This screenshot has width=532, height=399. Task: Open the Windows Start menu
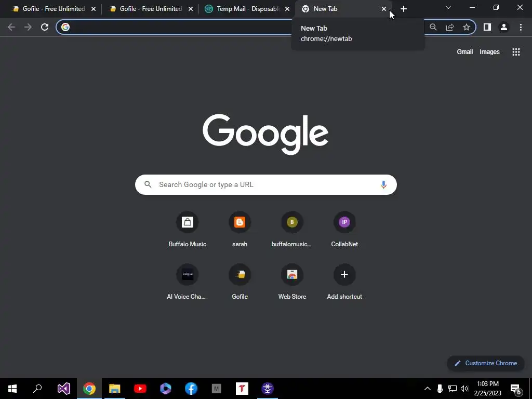12,389
